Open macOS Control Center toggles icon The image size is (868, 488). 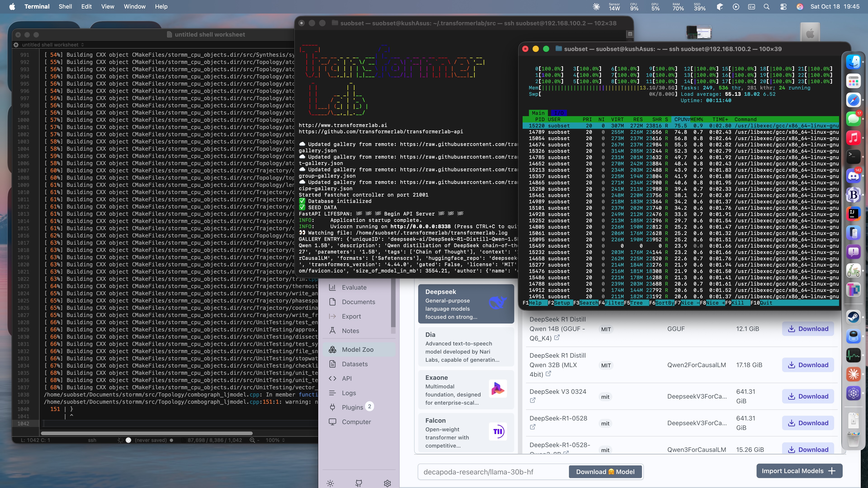pos(783,7)
